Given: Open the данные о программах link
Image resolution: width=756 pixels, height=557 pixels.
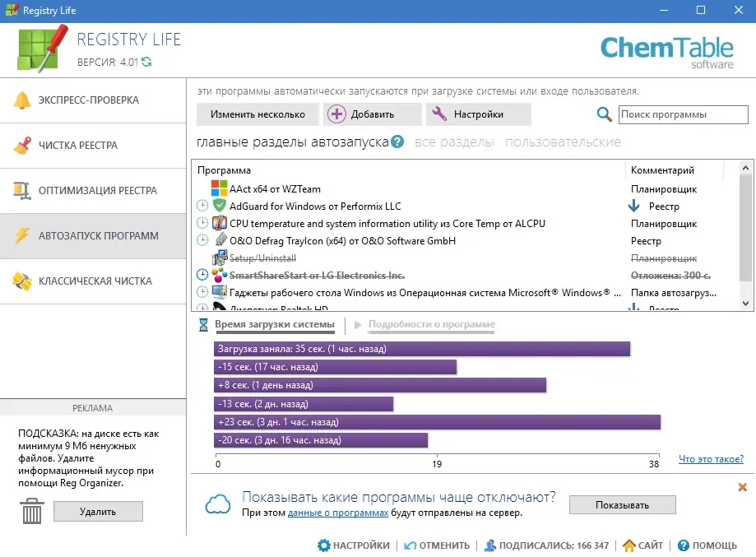Looking at the screenshot, I should click(x=338, y=513).
